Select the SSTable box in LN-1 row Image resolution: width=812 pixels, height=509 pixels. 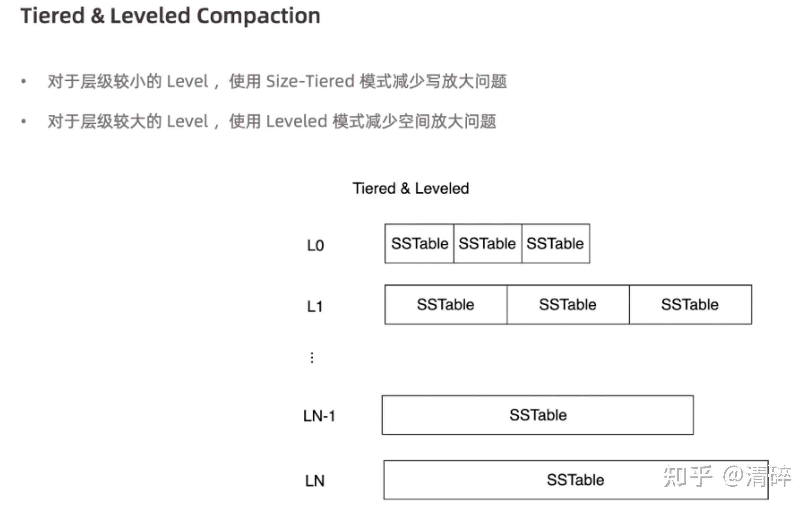click(538, 415)
